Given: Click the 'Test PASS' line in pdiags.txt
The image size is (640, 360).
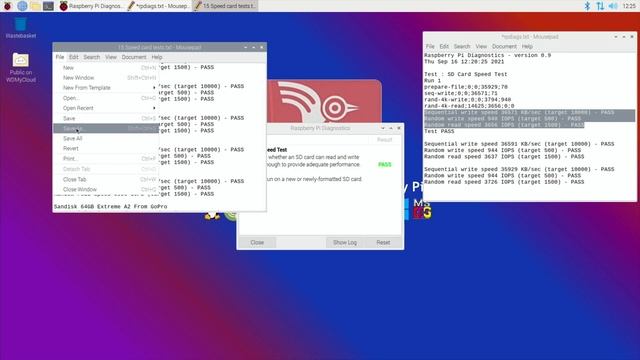Looking at the screenshot, I should [439, 131].
